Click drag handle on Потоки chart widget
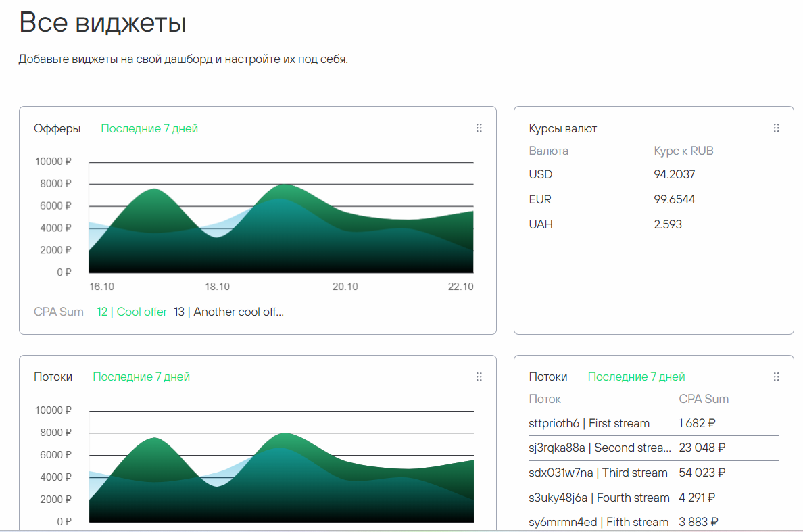 click(479, 377)
